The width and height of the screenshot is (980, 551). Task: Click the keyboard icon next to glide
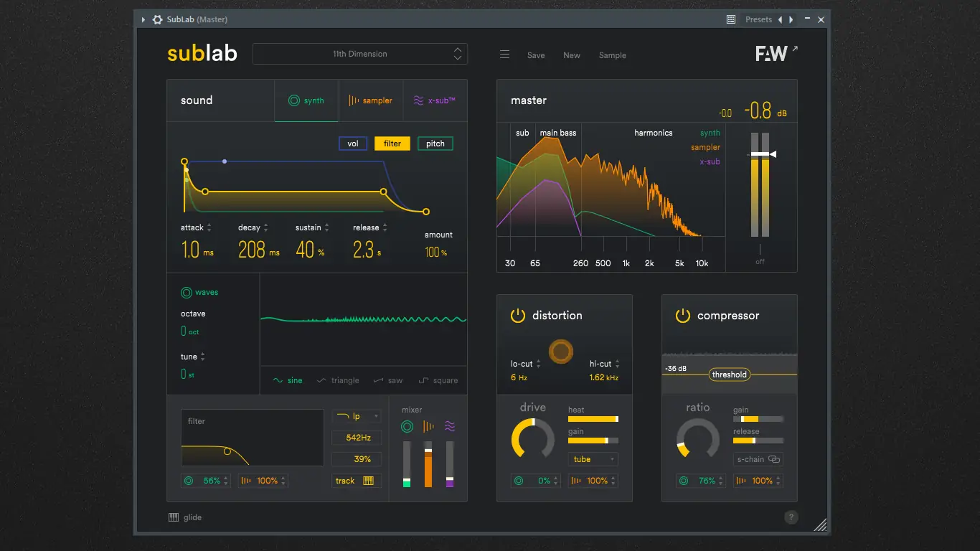point(172,517)
